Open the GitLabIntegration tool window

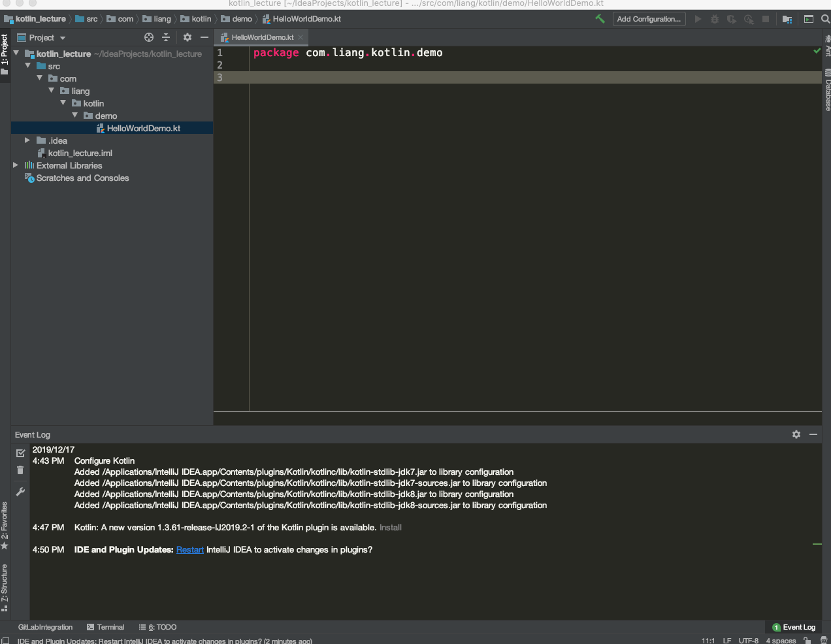tap(45, 627)
